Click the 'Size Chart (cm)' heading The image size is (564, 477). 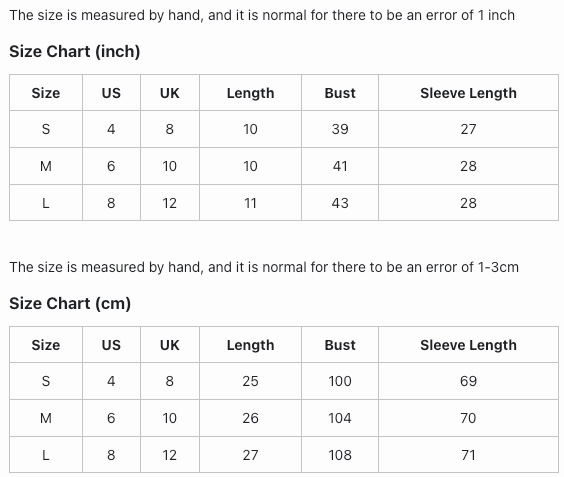tap(70, 303)
